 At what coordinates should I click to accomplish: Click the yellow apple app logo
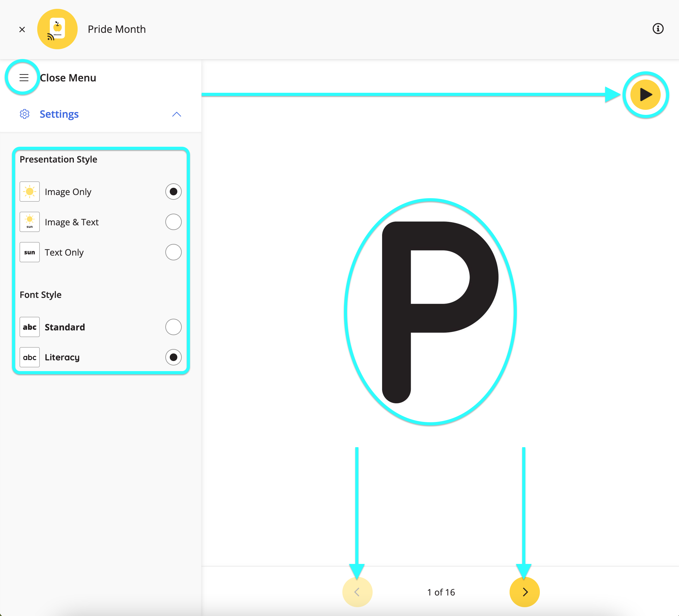(x=57, y=29)
